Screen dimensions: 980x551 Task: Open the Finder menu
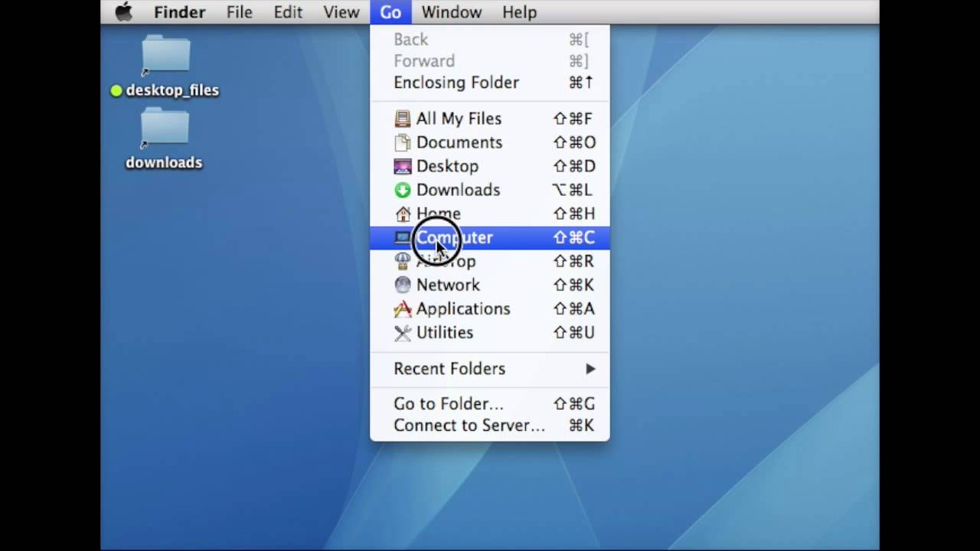(179, 12)
